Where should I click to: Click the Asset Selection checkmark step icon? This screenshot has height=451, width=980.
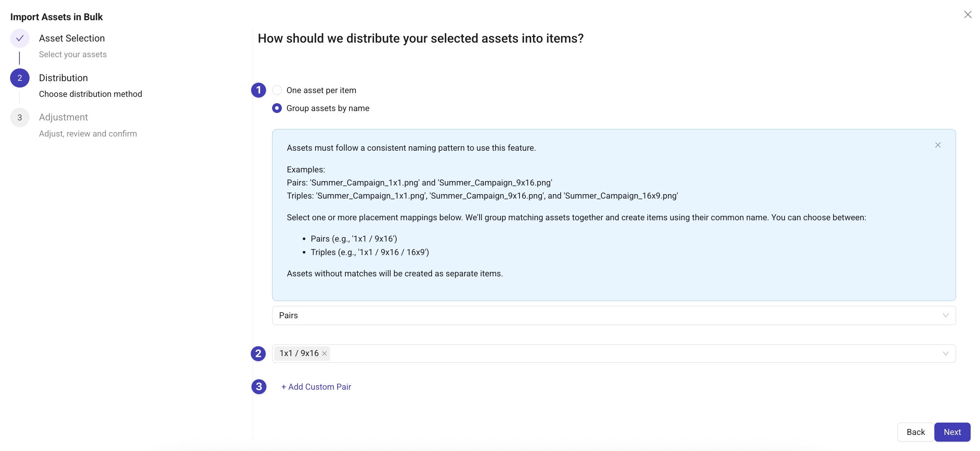[20, 38]
